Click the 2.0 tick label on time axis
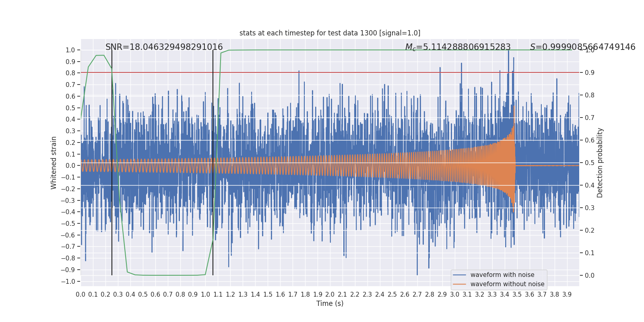This screenshot has height=322, width=644. coord(330,295)
